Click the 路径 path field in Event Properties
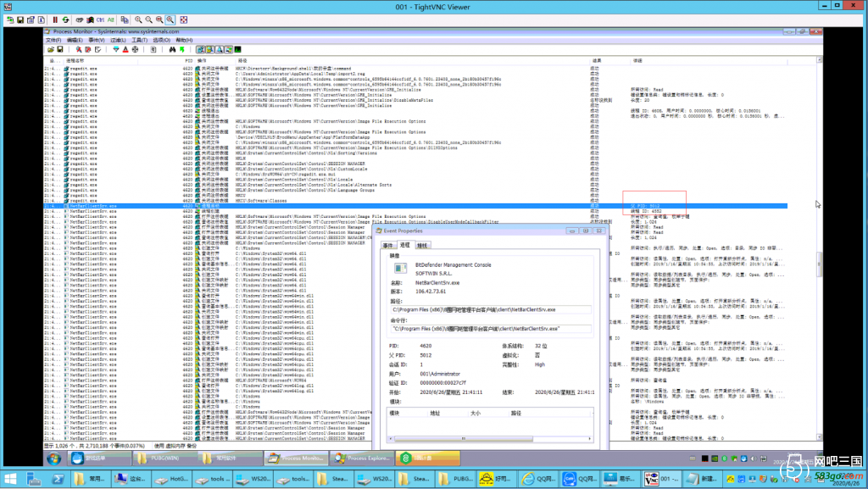The height and width of the screenshot is (489, 868). (491, 310)
